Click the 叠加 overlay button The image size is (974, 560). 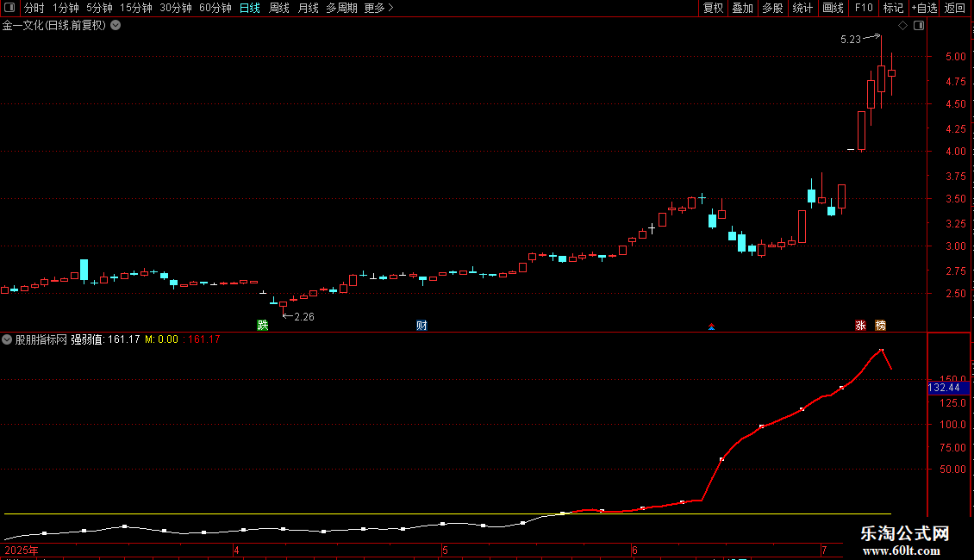[x=743, y=8]
